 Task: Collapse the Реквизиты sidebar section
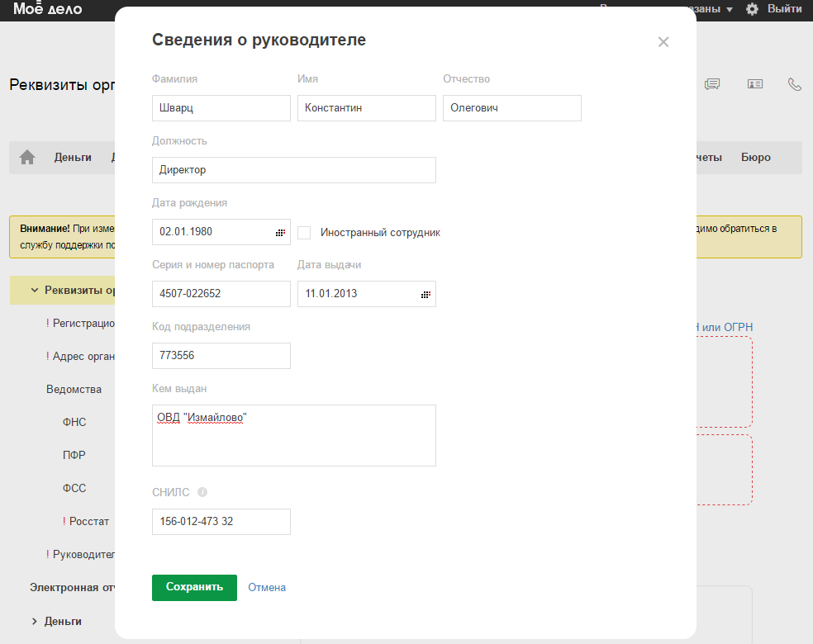click(35, 290)
